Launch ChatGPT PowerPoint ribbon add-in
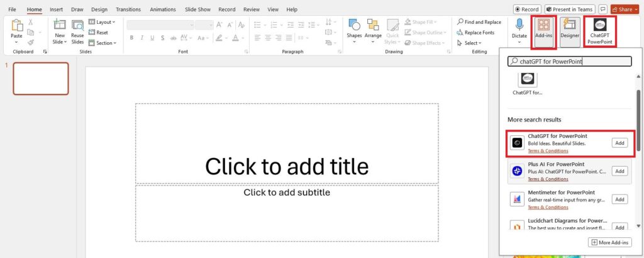Image resolution: width=644 pixels, height=258 pixels. pos(599,31)
